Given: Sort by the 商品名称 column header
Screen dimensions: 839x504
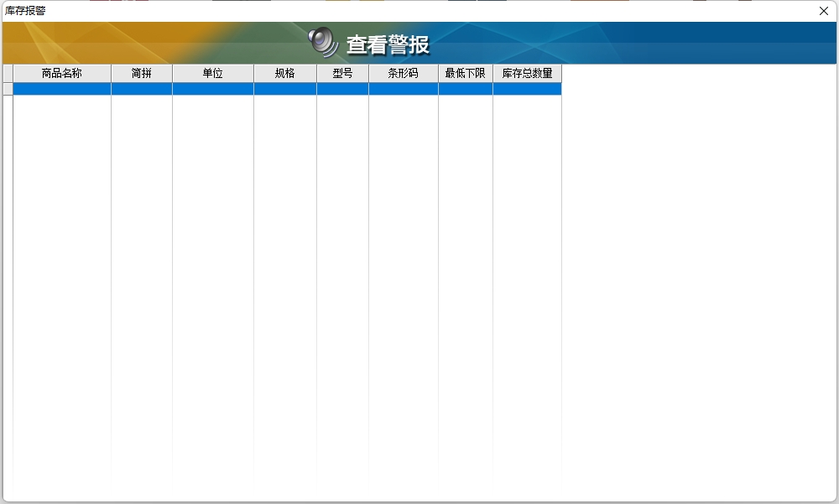Looking at the screenshot, I should (62, 74).
